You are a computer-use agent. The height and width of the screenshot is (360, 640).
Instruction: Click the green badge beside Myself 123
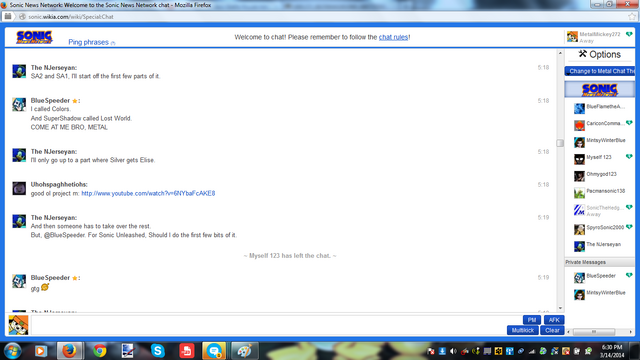[x=629, y=156]
